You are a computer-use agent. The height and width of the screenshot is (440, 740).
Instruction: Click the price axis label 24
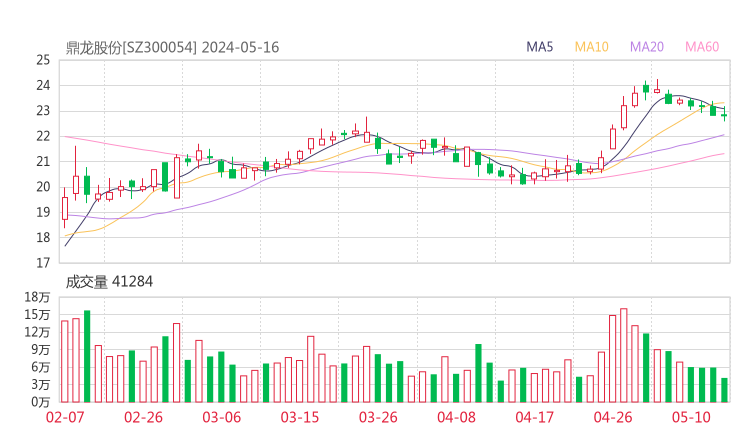point(43,85)
